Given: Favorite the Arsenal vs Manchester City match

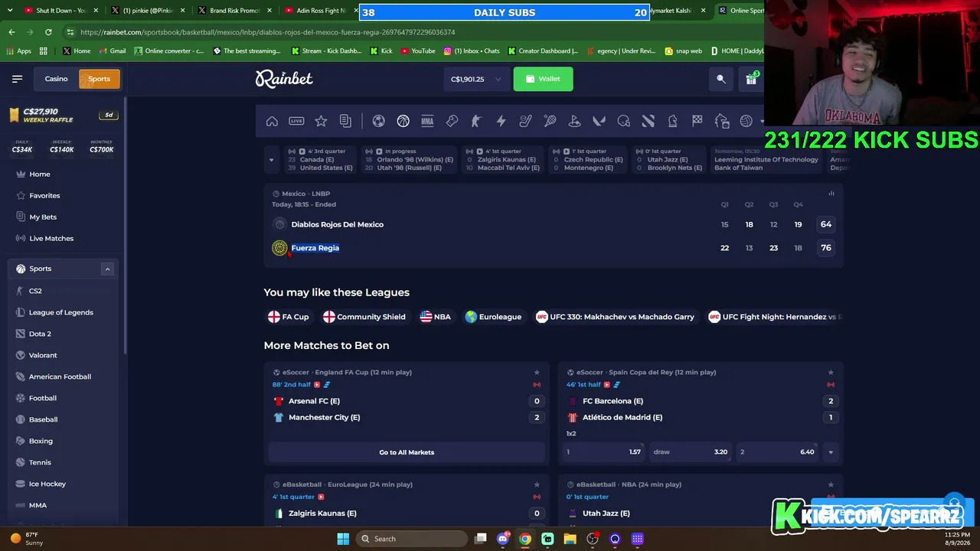Looking at the screenshot, I should [537, 373].
